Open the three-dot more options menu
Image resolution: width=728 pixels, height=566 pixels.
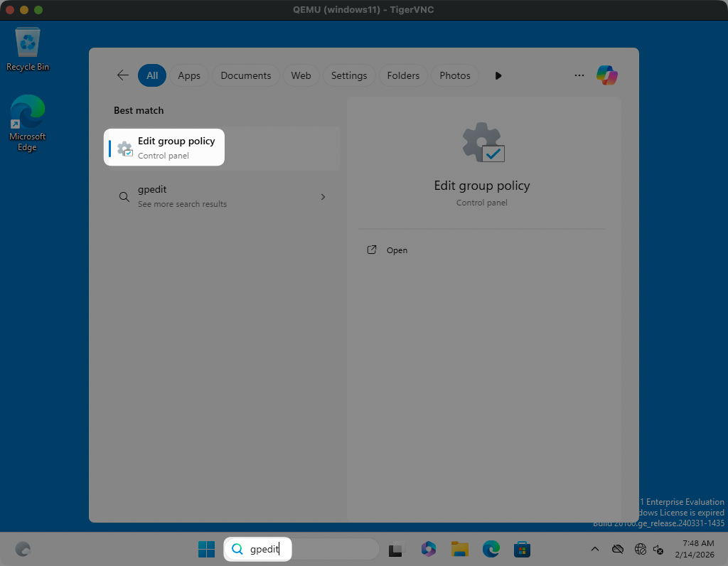(579, 75)
